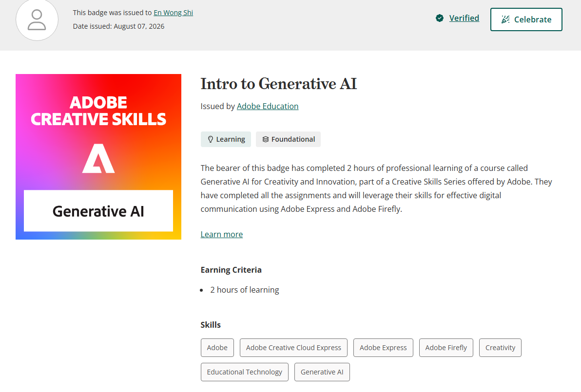Click the Adobe Creative Skills badge image
The width and height of the screenshot is (581, 392).
[x=98, y=157]
